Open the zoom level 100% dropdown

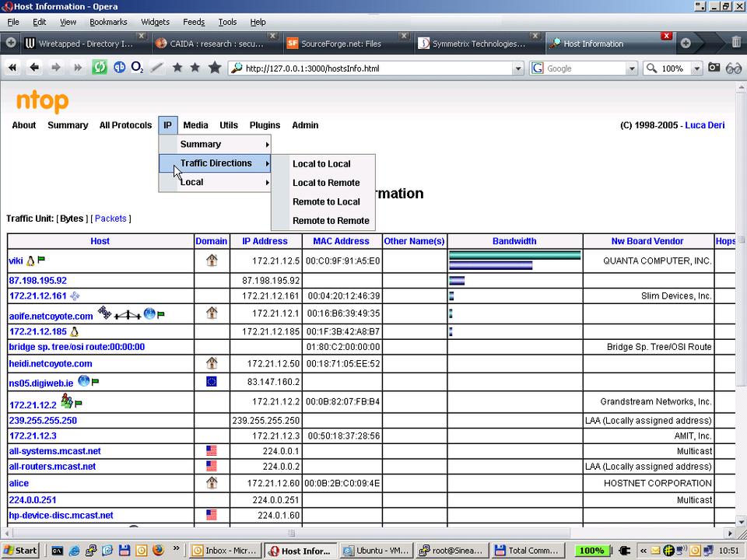point(696,68)
